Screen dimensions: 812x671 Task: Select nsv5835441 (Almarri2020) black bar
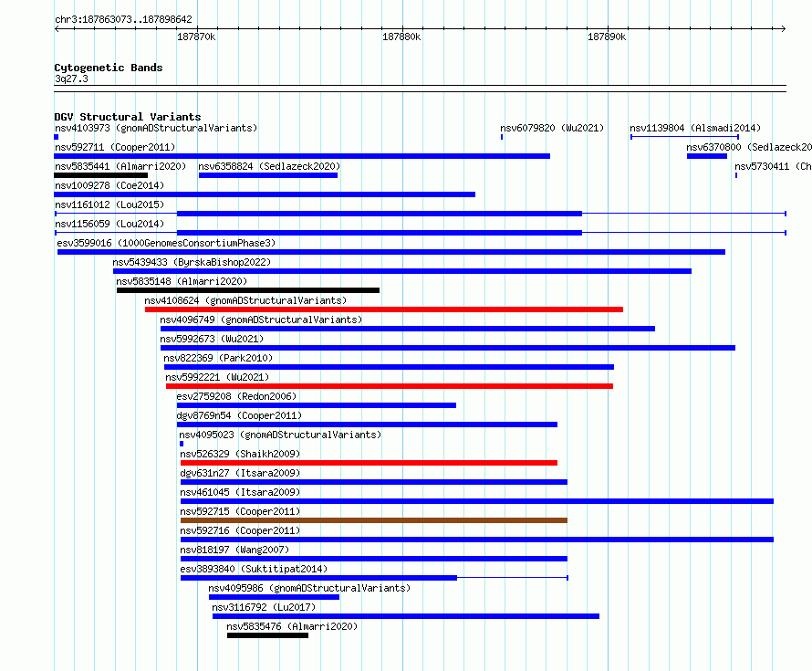tap(101, 175)
